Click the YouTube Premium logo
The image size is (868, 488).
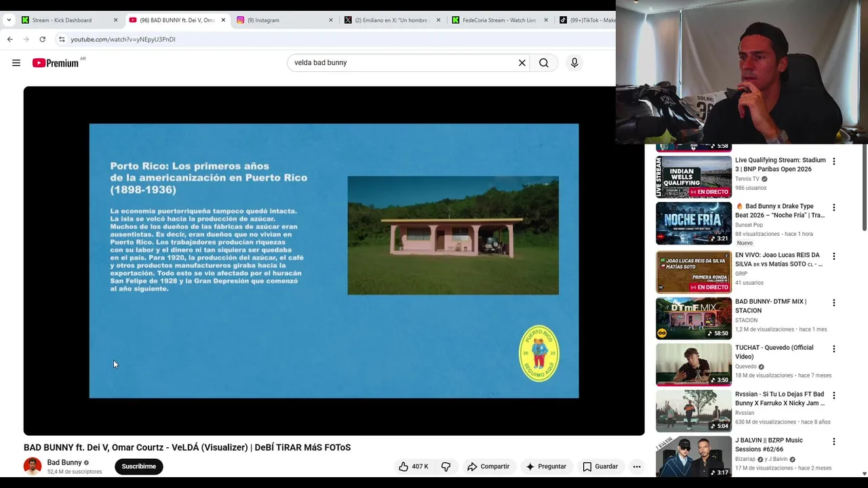[x=56, y=63]
